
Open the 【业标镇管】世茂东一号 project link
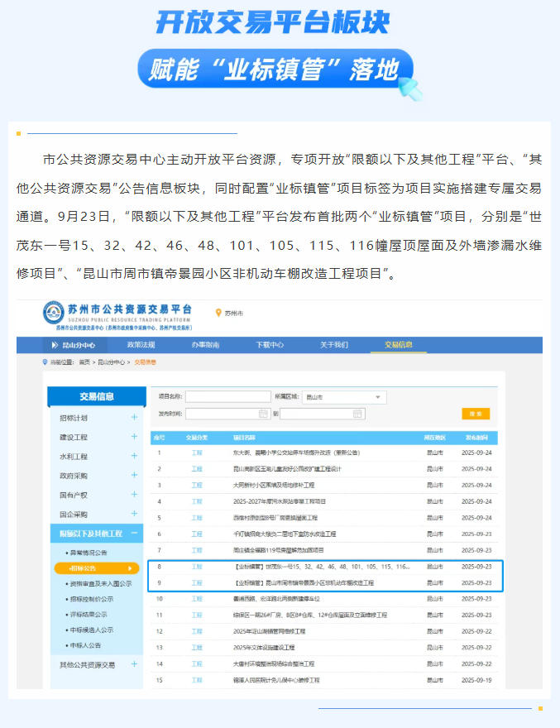pyautogui.click(x=323, y=567)
